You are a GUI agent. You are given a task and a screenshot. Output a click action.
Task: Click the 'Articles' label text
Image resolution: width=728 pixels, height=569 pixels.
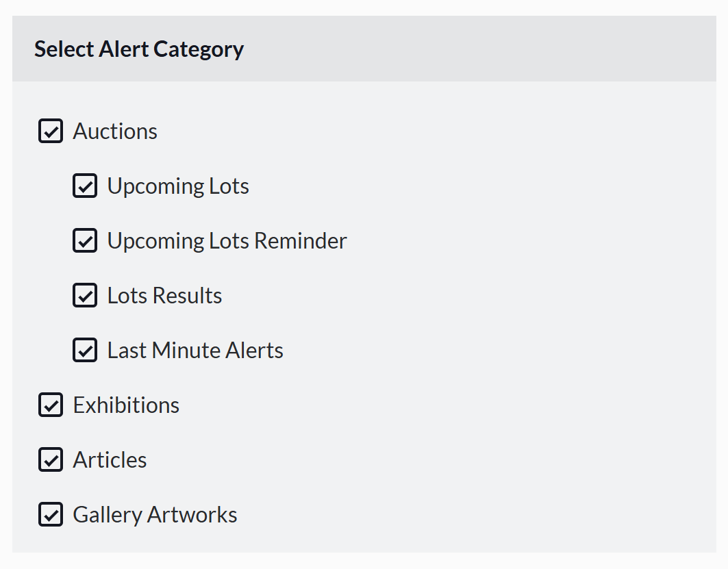tap(110, 459)
